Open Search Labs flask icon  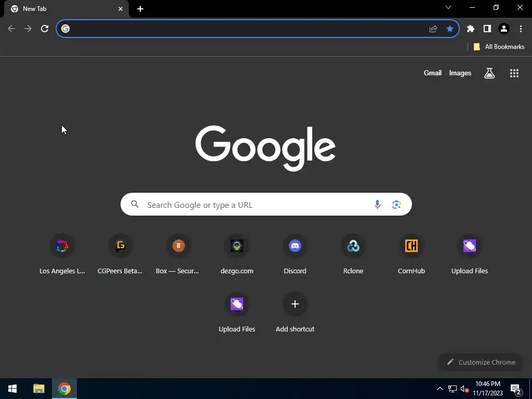[x=489, y=73]
